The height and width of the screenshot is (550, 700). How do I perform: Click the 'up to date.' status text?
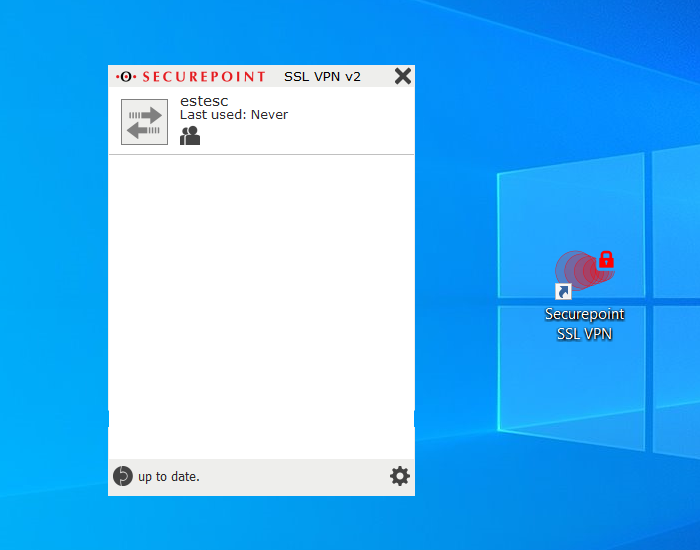click(x=169, y=477)
